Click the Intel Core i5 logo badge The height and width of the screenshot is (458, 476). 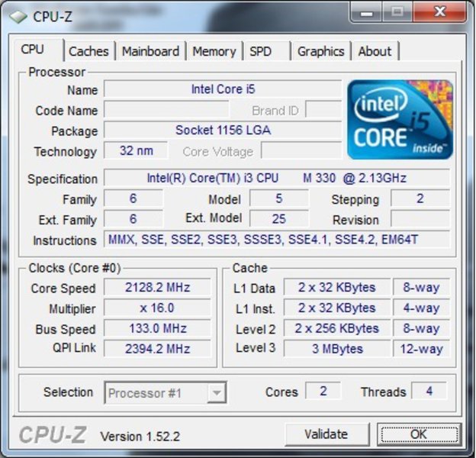pyautogui.click(x=400, y=119)
